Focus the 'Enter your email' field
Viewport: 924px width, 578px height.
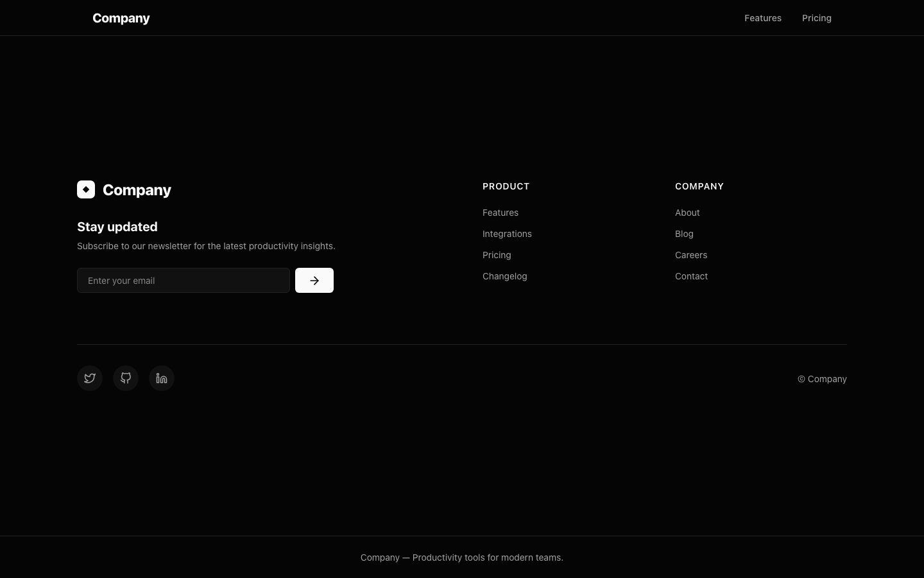[x=184, y=281]
